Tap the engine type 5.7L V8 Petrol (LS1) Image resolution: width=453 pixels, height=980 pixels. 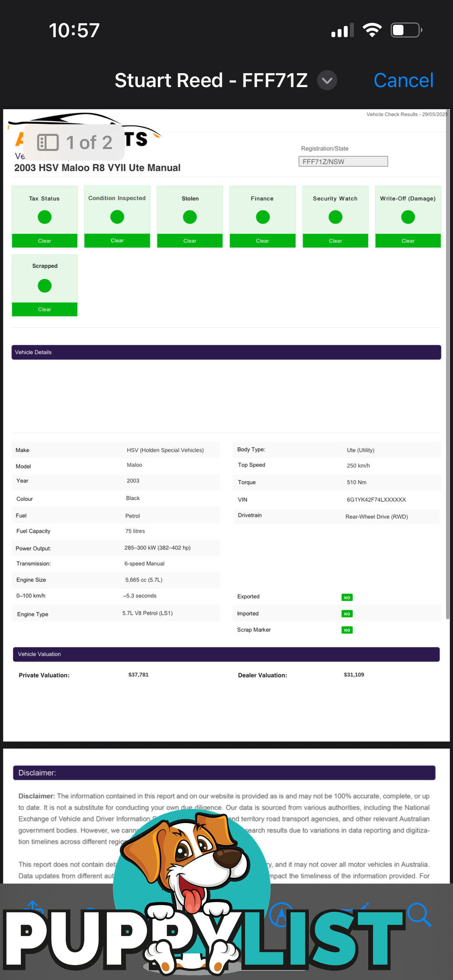pos(148,613)
